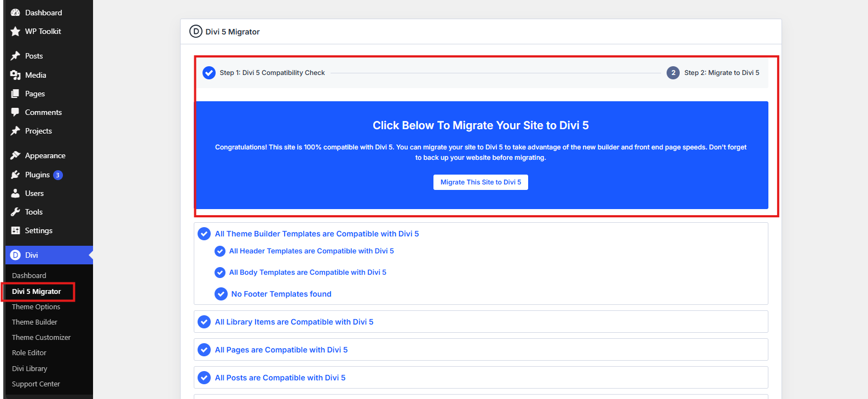Click All Header Templates are Compatible text
The width and height of the screenshot is (868, 399).
coord(311,251)
